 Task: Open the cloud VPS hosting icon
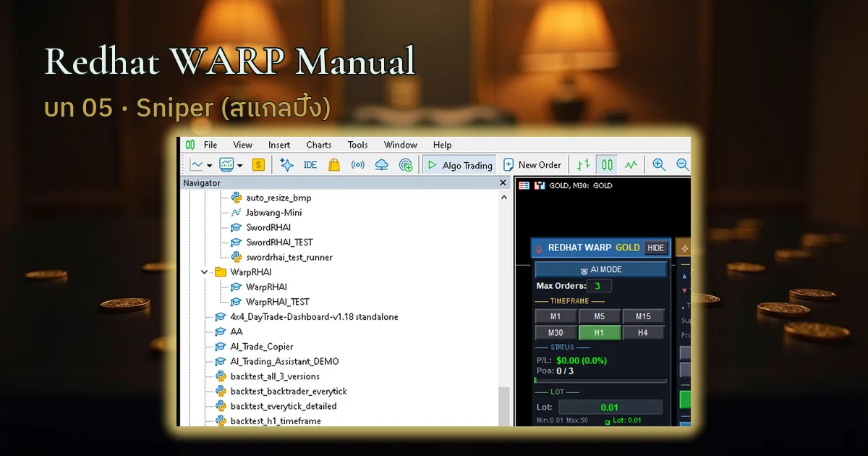point(382,165)
